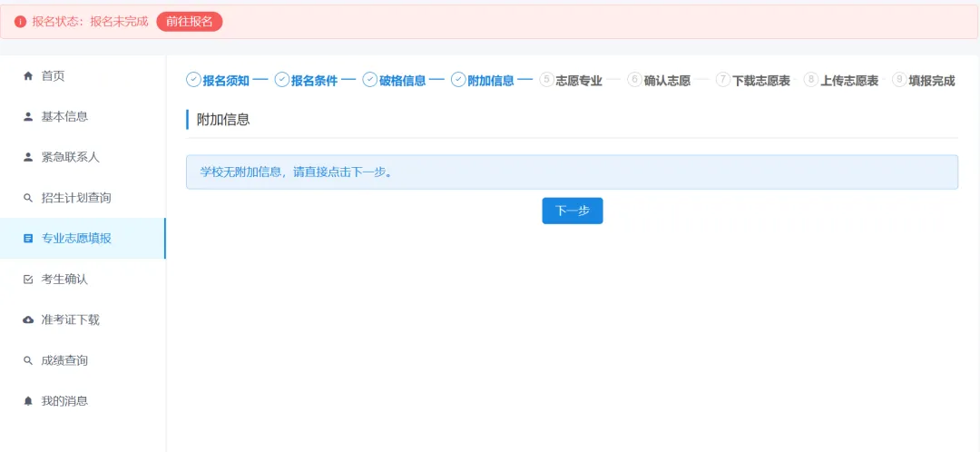Click the red 前往报名 button
This screenshot has width=980, height=452.
(190, 22)
